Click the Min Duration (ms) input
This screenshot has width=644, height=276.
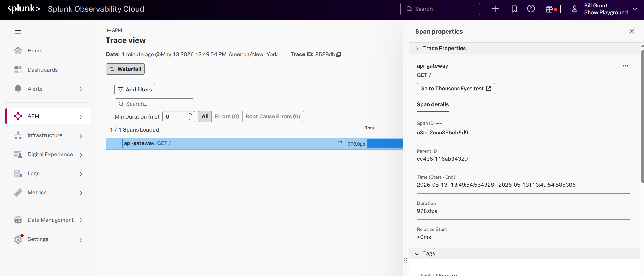pyautogui.click(x=174, y=117)
